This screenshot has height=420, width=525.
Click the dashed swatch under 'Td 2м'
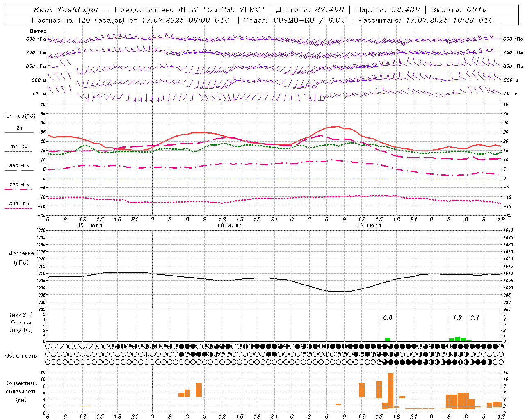coord(18,152)
